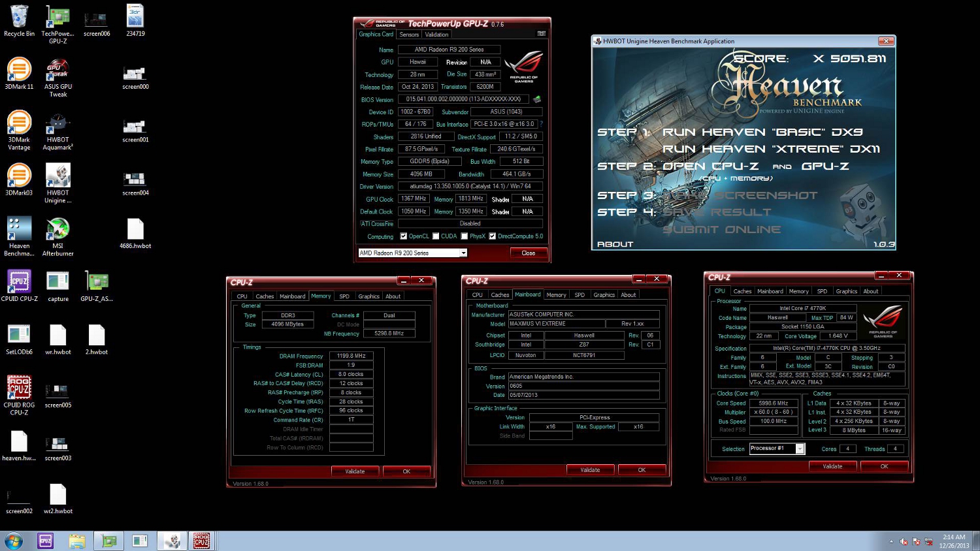Select the SetLODb6 desktop icon

pos(19,339)
